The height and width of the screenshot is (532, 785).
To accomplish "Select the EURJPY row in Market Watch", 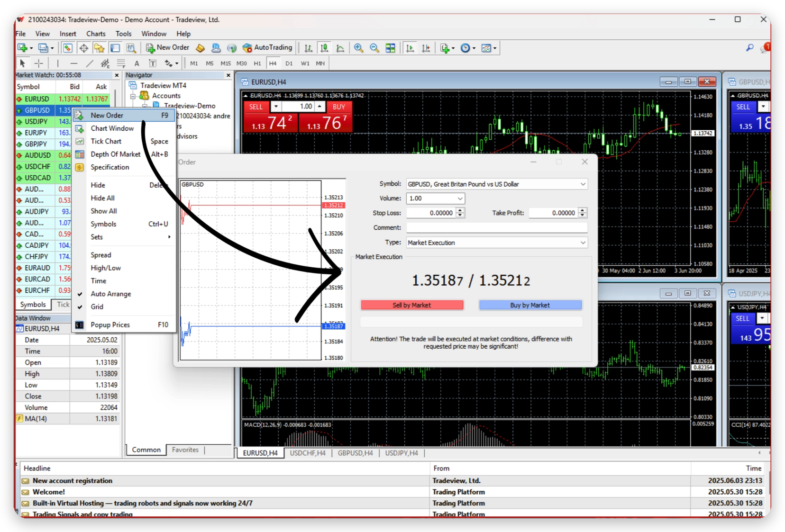I will click(43, 133).
